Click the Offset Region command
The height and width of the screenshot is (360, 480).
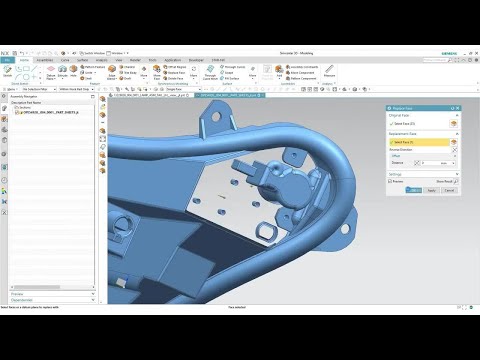[x=175, y=67]
